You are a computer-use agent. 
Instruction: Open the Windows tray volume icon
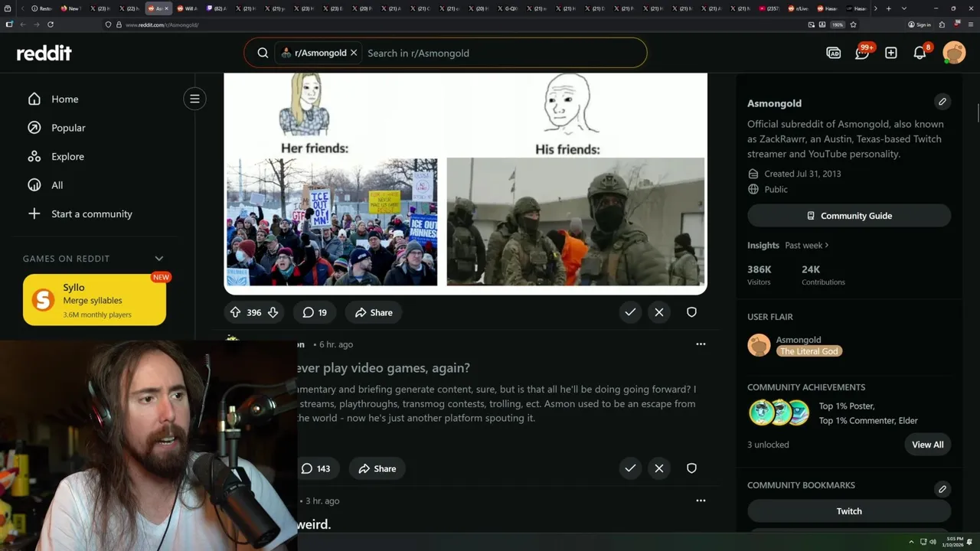[x=933, y=542]
